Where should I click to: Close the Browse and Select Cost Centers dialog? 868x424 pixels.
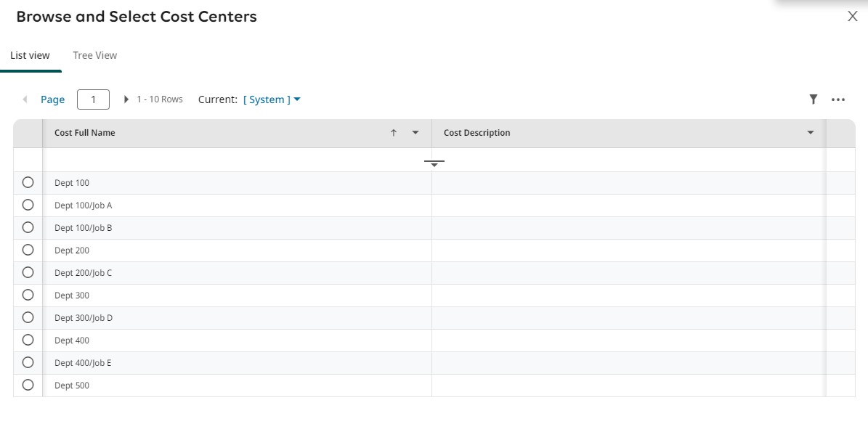coord(853,17)
